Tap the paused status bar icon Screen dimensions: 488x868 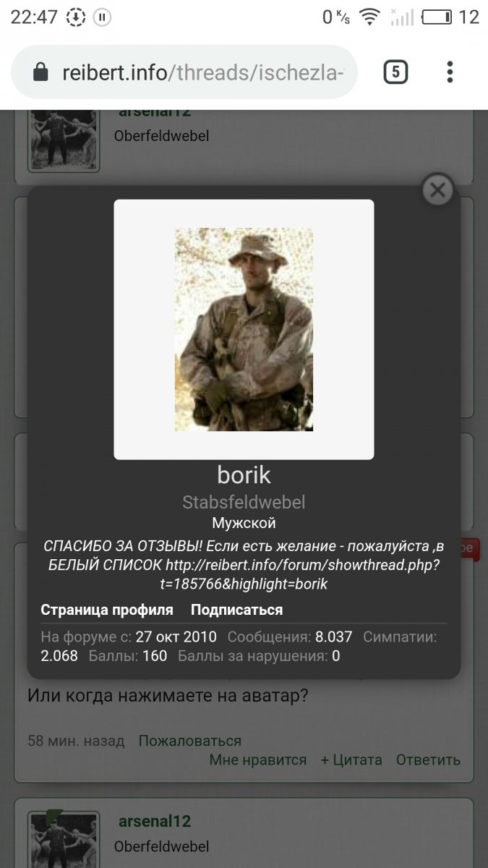(102, 17)
